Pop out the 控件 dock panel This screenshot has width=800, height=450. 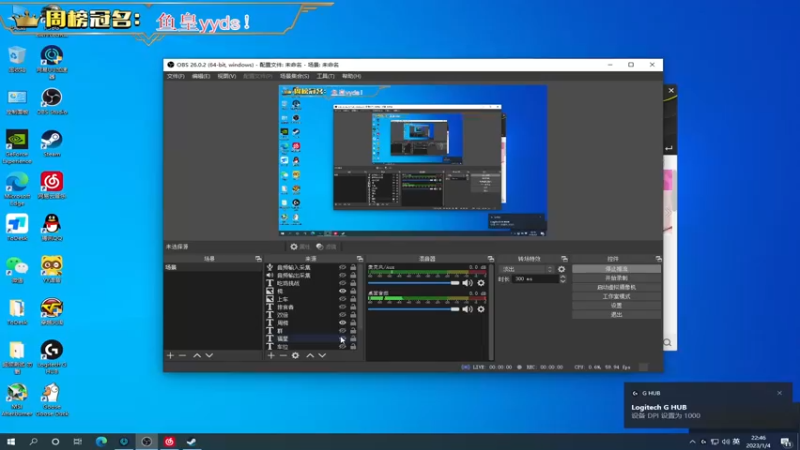pos(659,259)
